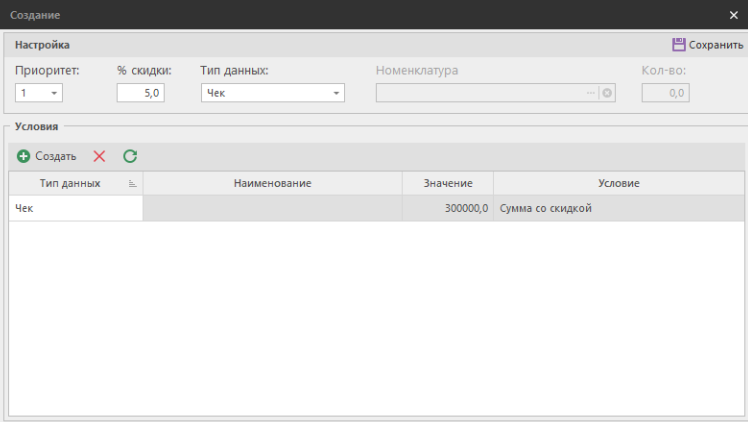Click the Сумма со скидкой cell
This screenshot has width=748, height=422.
point(618,208)
